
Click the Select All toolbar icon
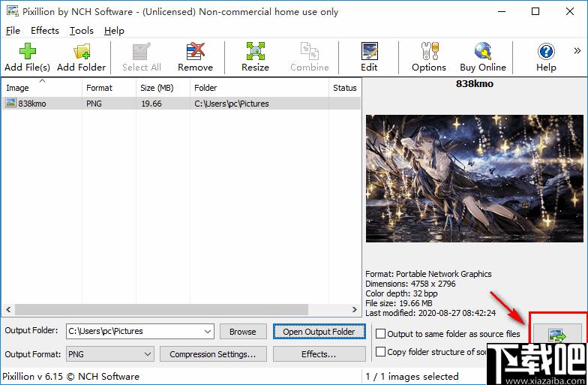(141, 51)
